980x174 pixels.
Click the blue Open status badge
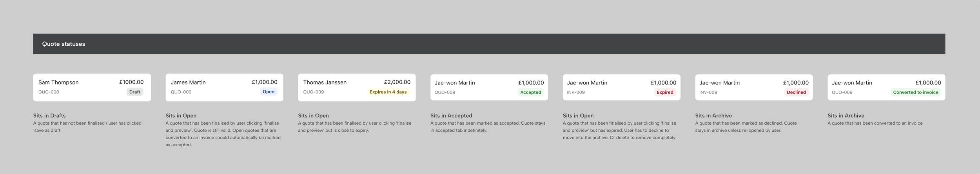tap(269, 91)
